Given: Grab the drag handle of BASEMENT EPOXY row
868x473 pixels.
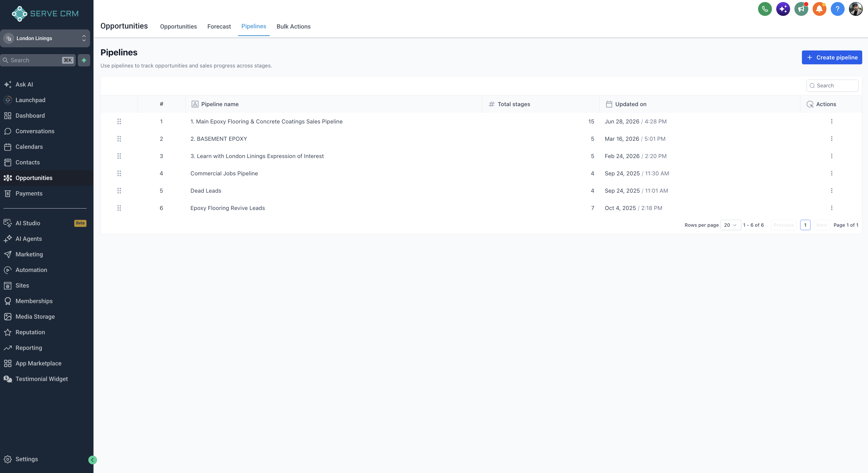Looking at the screenshot, I should pos(119,139).
